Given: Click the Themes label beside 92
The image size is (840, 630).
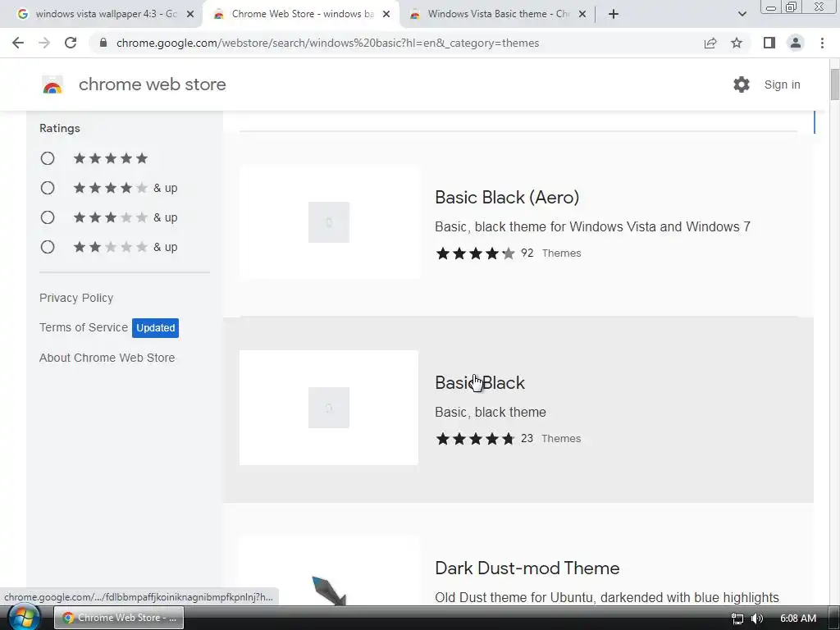Looking at the screenshot, I should pos(561,253).
